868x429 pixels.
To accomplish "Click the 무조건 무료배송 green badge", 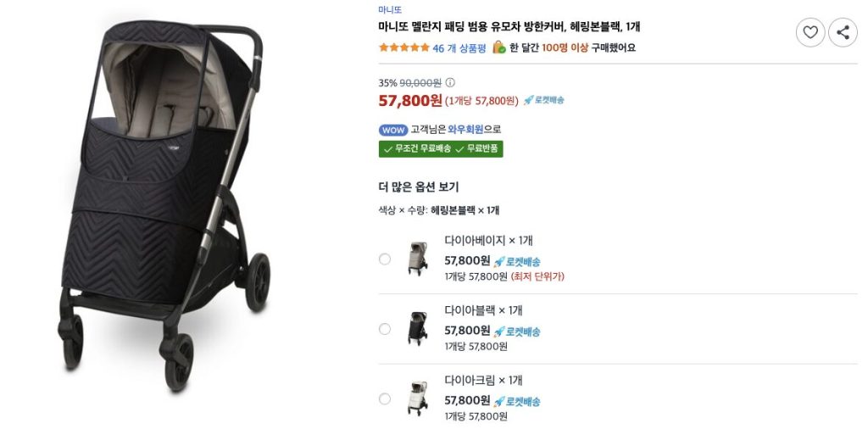I will (x=416, y=149).
